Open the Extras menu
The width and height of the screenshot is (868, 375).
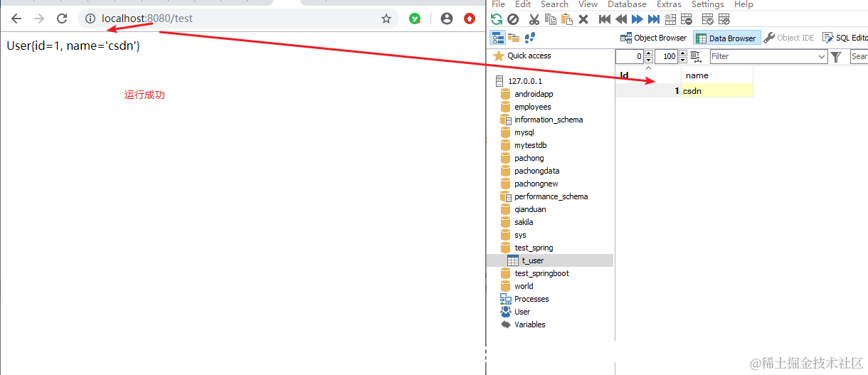coord(669,4)
